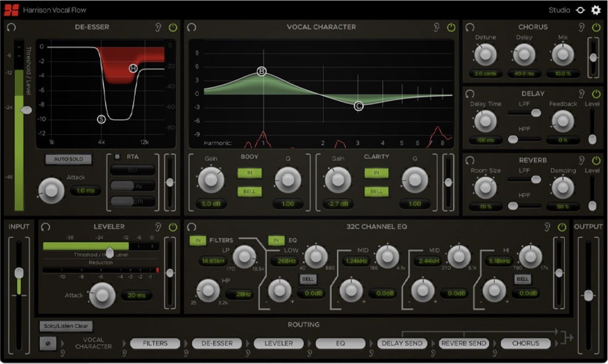608x364 pixels.
Task: Toggle the Leveler power button
Action: [x=173, y=227]
